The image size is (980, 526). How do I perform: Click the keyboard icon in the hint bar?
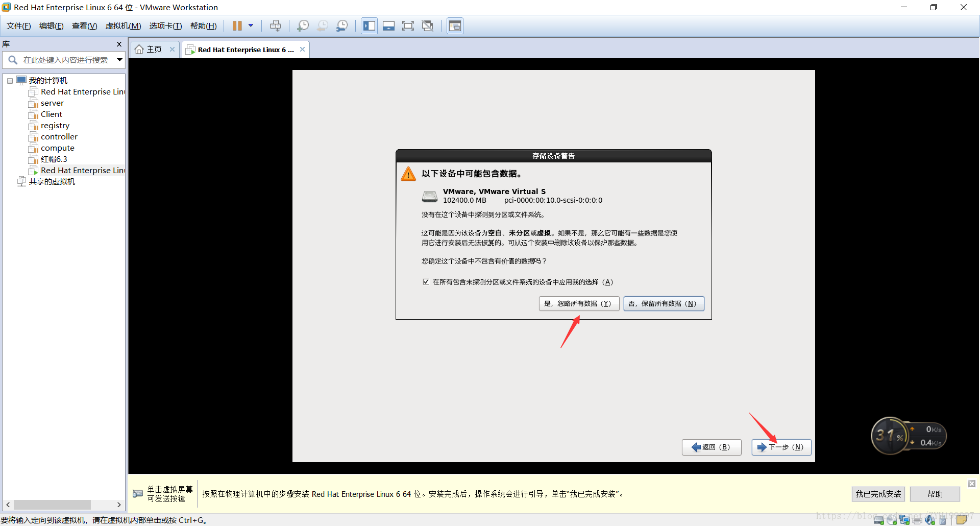(138, 494)
